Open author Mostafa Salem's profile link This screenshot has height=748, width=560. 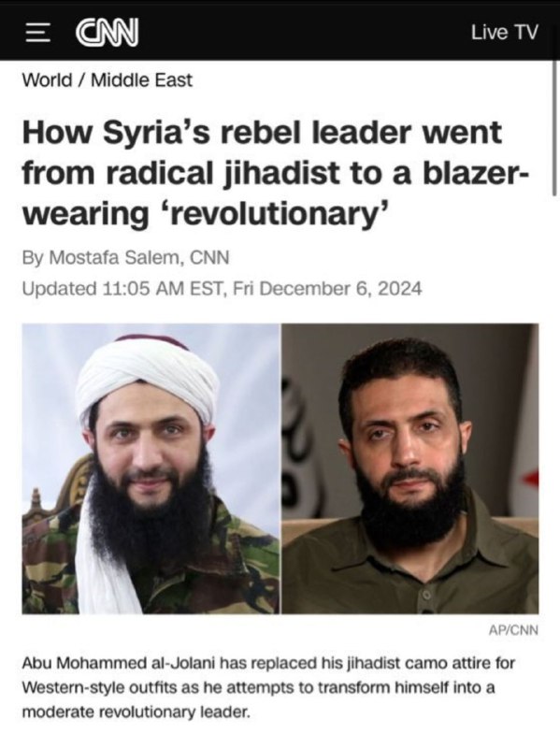[114, 258]
